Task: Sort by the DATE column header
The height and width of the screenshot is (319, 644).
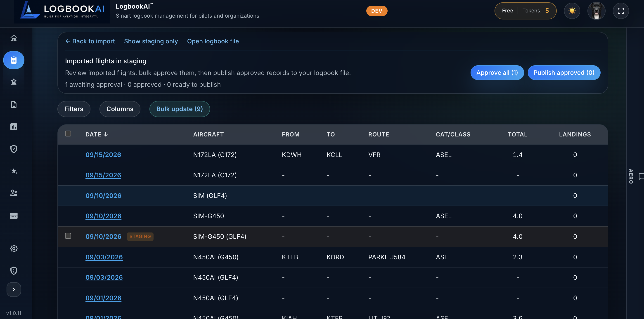Action: 97,134
